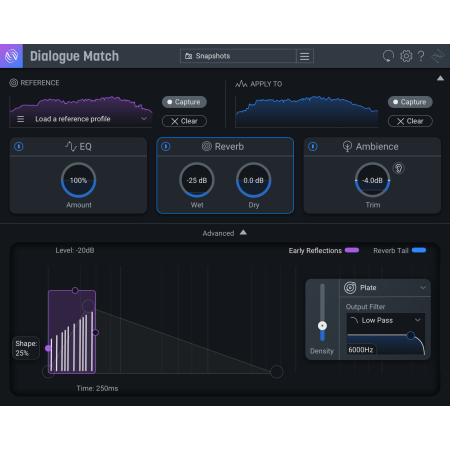Open the settings gear
The height and width of the screenshot is (450, 450).
click(x=406, y=56)
